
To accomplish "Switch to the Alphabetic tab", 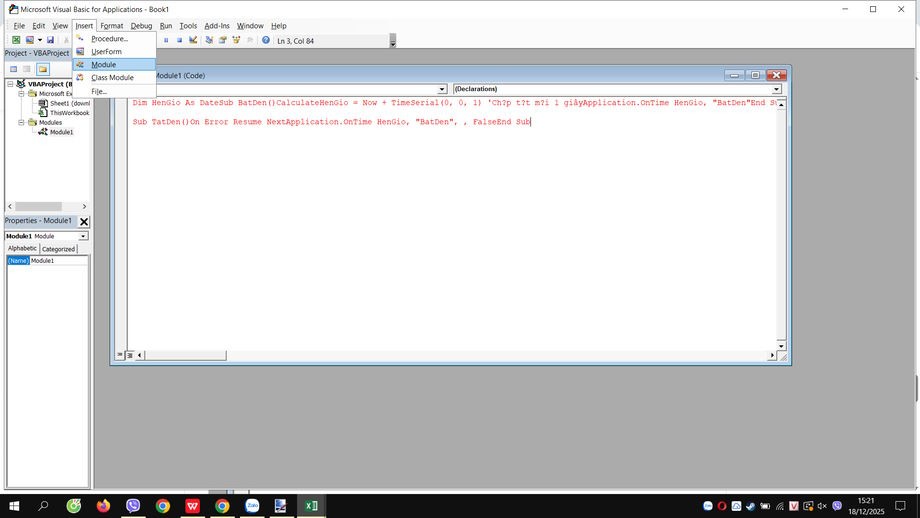I will click(22, 248).
